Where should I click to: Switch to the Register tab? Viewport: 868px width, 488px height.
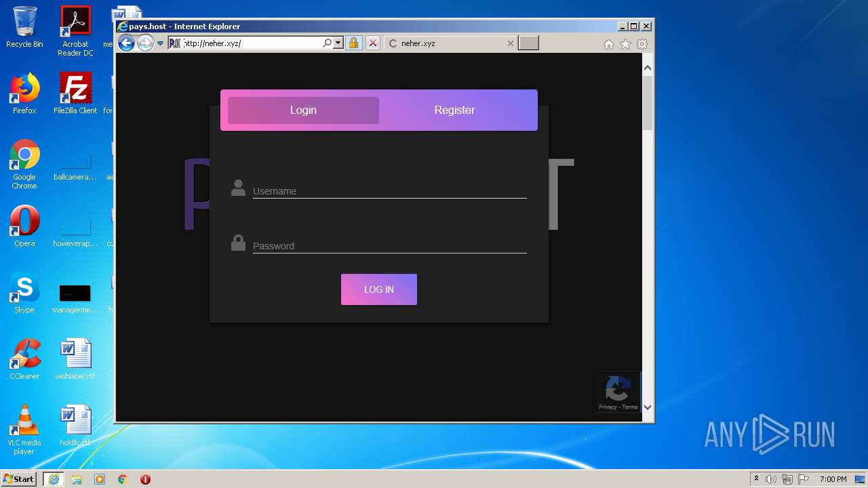[x=454, y=110]
